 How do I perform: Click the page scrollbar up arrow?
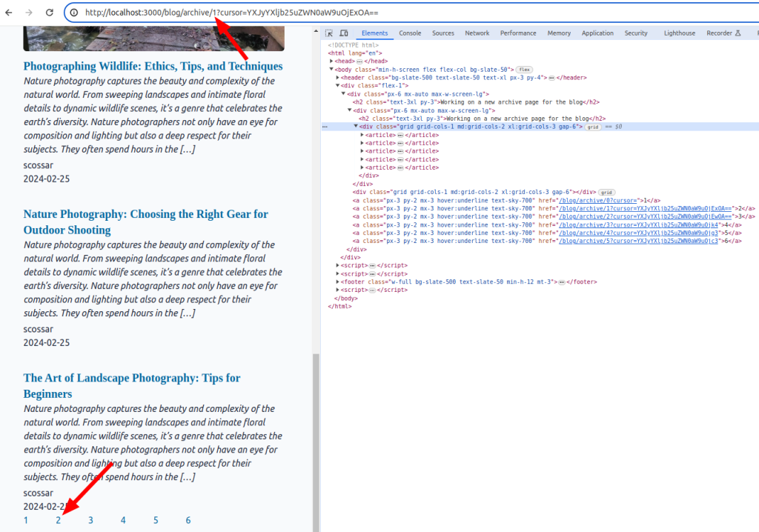pyautogui.click(x=316, y=31)
